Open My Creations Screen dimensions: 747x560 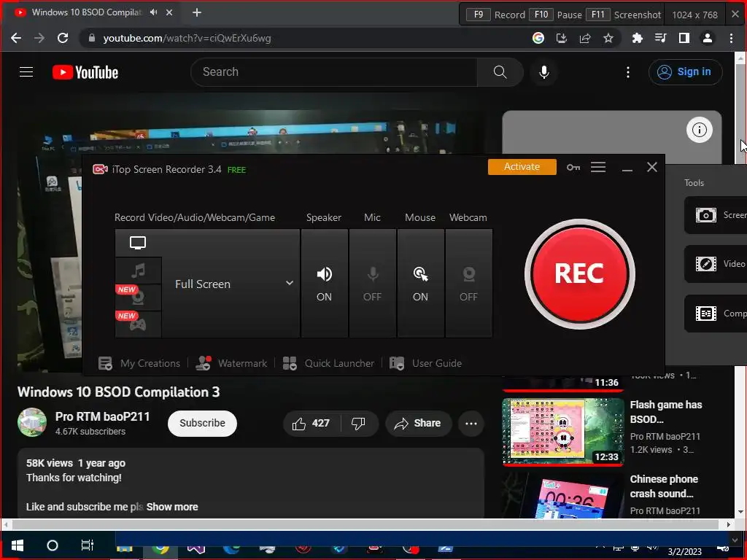tap(139, 363)
